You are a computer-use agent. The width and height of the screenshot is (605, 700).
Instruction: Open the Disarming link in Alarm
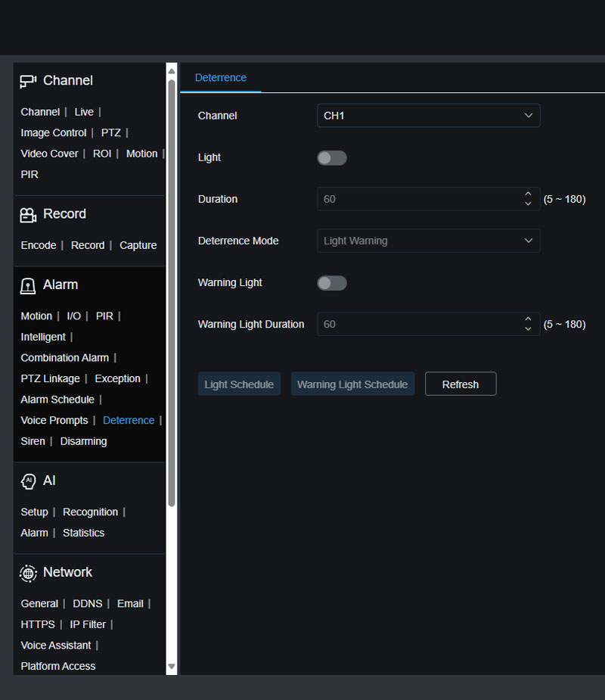click(83, 441)
